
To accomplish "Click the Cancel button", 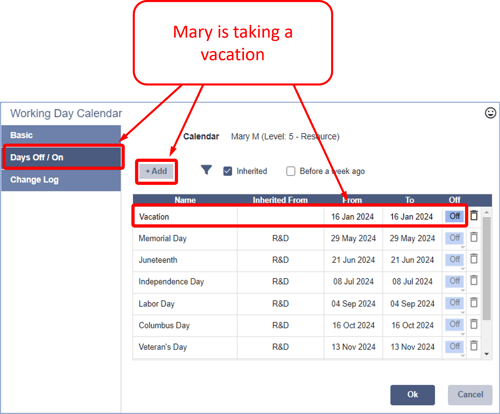I will tap(470, 395).
